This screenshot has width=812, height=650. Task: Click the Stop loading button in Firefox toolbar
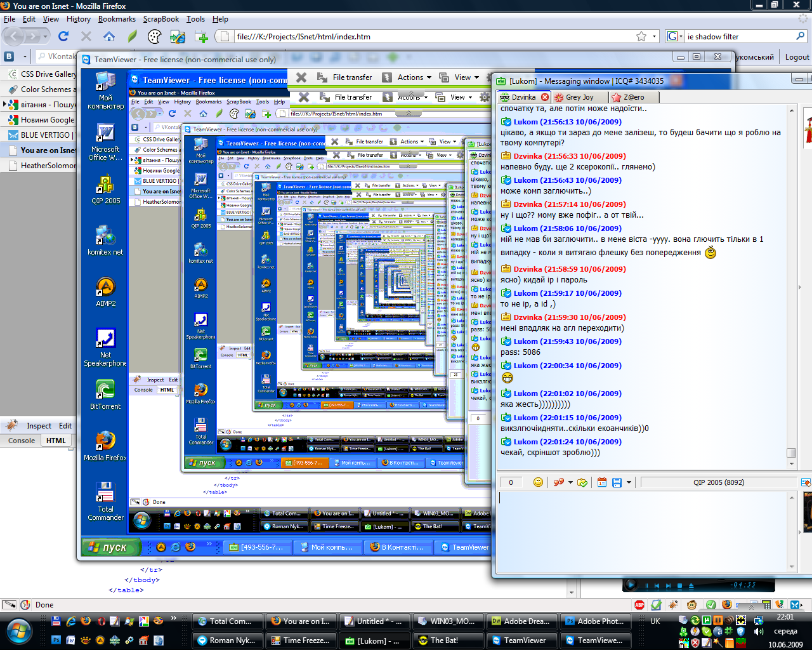(x=86, y=36)
